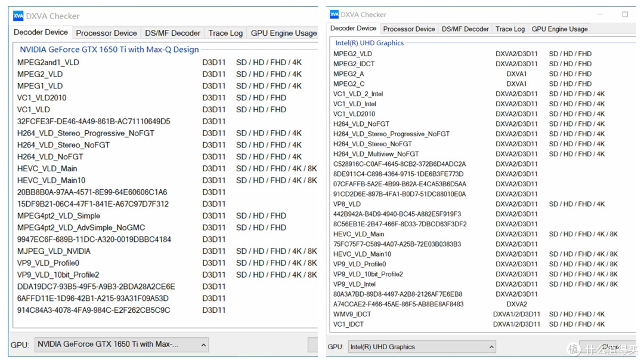Switch to Processor Device tab in left window
The width and height of the screenshot is (644, 363).
click(106, 33)
